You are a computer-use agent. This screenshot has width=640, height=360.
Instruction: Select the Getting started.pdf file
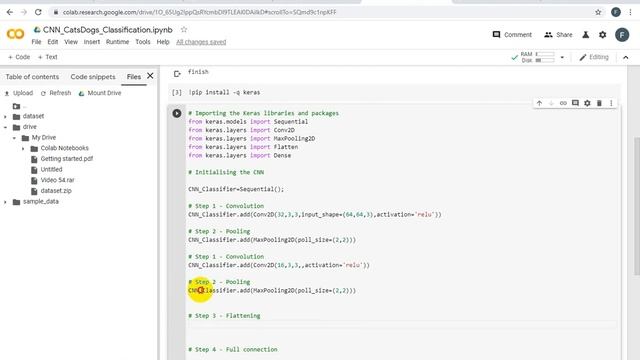point(62,159)
